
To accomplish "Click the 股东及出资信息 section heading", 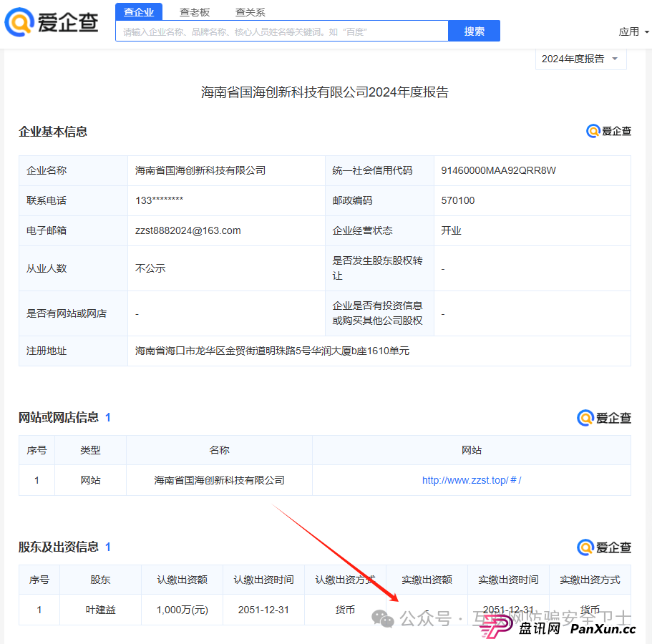I will (59, 547).
